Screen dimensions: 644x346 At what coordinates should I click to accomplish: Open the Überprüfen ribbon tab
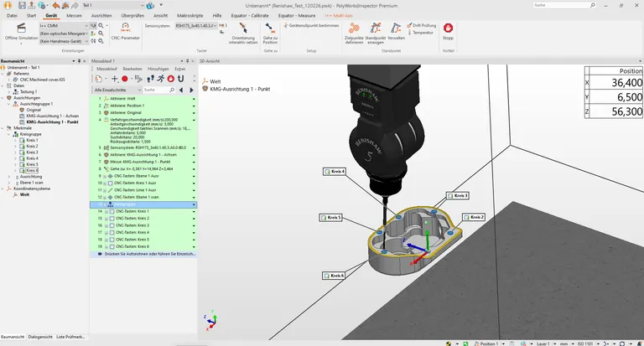(132, 16)
